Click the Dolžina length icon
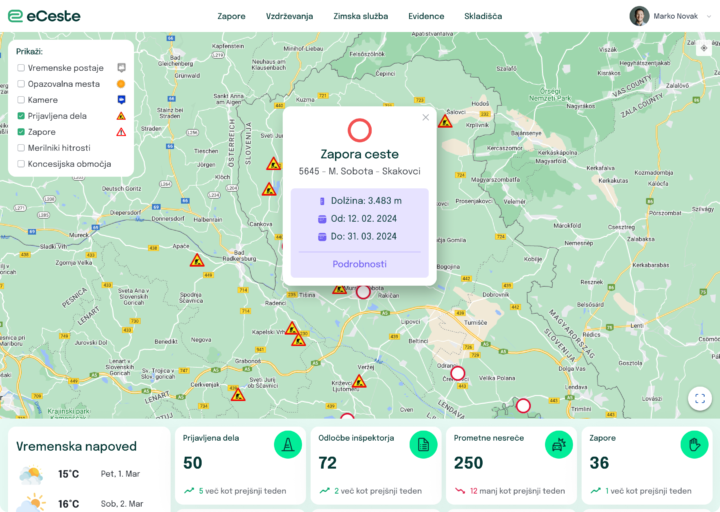The width and height of the screenshot is (720, 512). (322, 201)
